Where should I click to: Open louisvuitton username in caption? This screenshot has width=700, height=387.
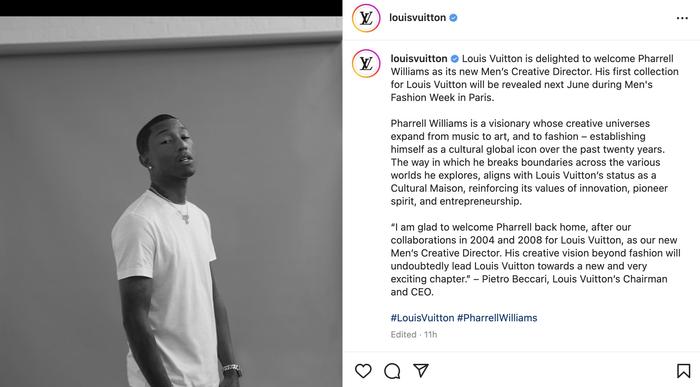(419, 58)
